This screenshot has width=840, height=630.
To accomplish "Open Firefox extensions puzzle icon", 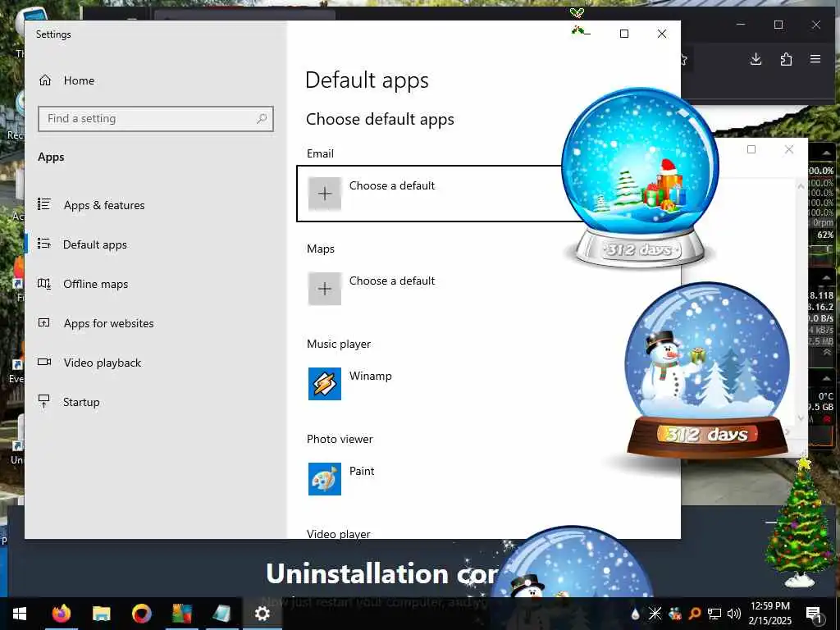I will pos(786,59).
